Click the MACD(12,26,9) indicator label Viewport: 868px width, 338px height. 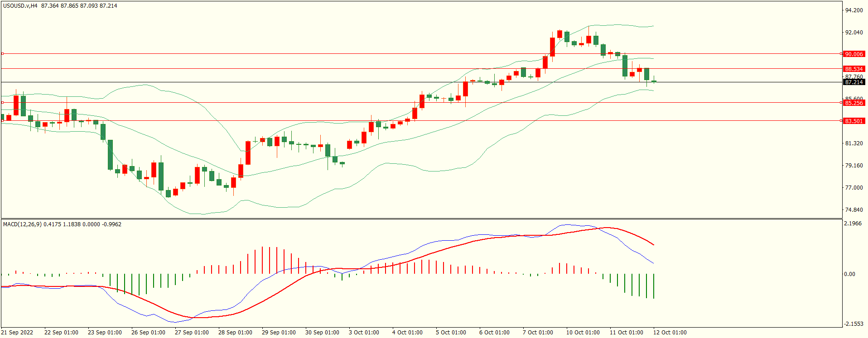22,224
